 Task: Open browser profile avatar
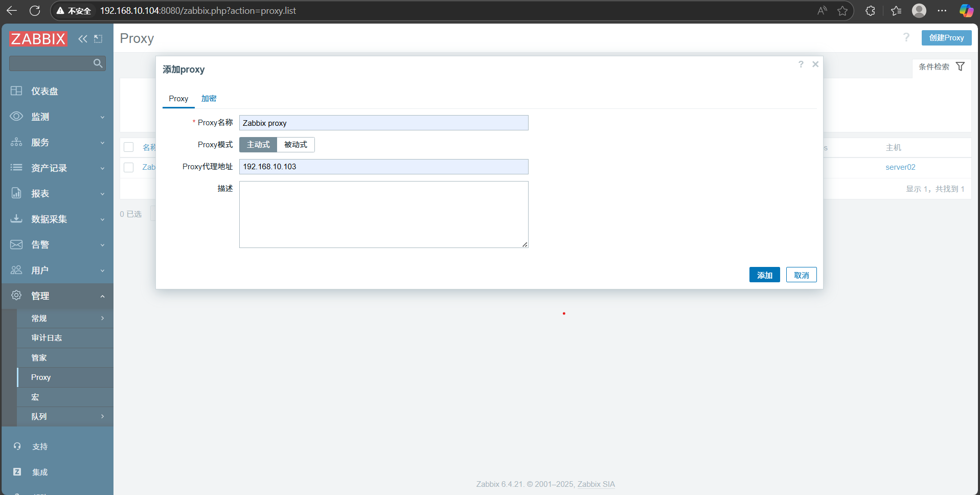click(919, 11)
